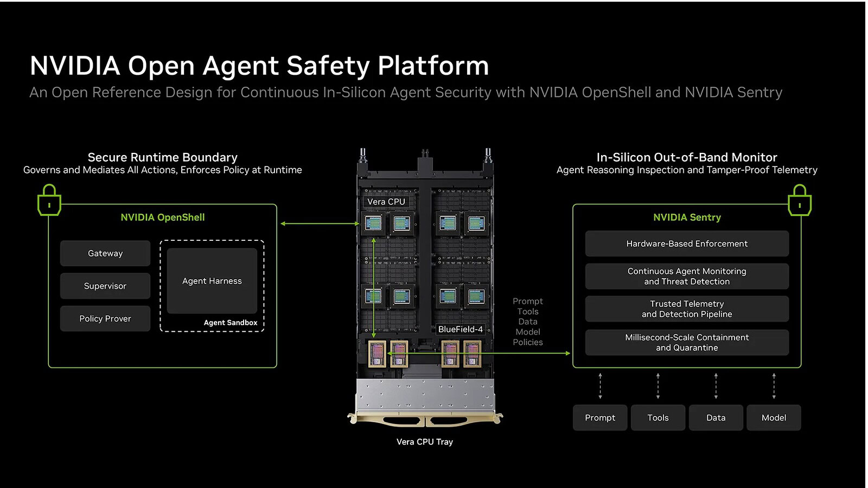Click the green padlock icon above OpenShell
Screen dimensions: 868x488
point(49,200)
